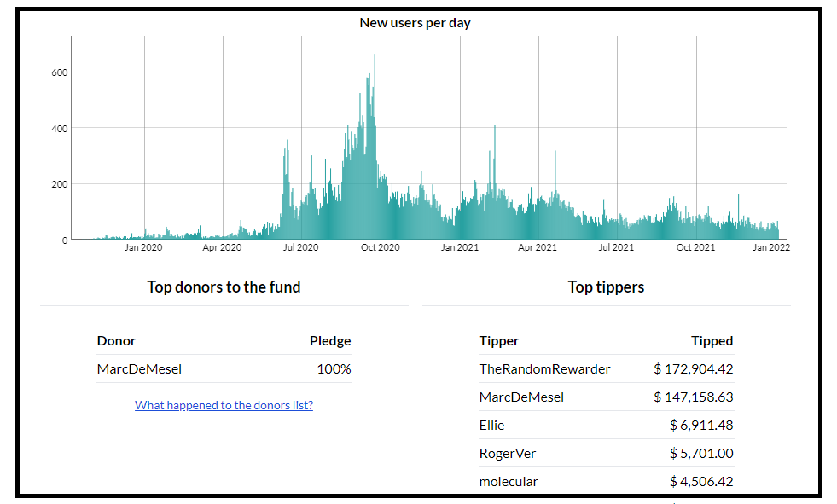Click the 100% pledge value

(x=334, y=369)
